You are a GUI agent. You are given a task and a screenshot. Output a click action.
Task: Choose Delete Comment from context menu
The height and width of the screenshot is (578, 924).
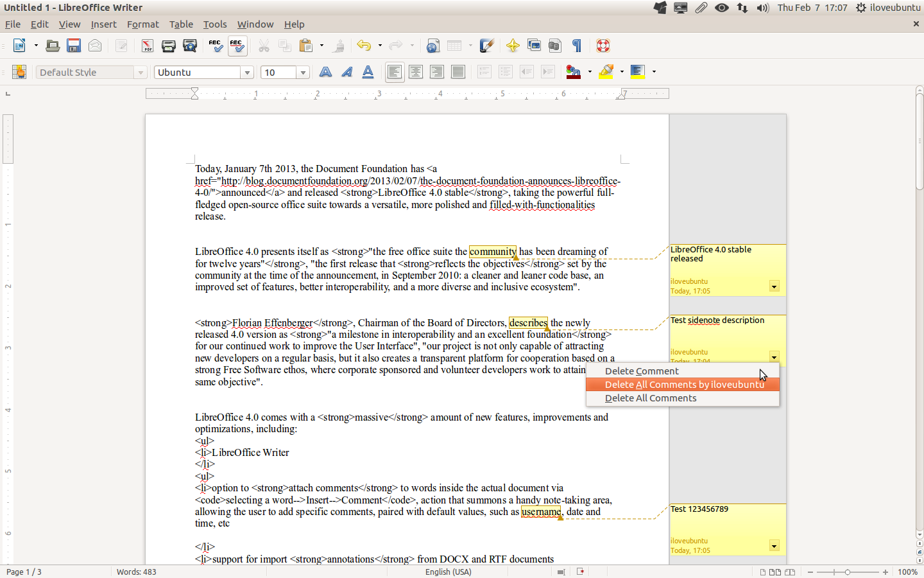coord(683,371)
